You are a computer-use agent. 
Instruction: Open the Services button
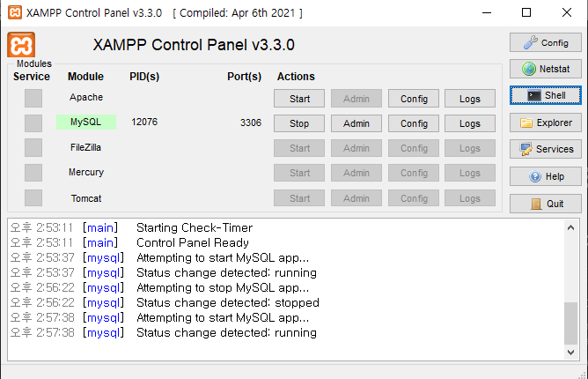pyautogui.click(x=545, y=149)
